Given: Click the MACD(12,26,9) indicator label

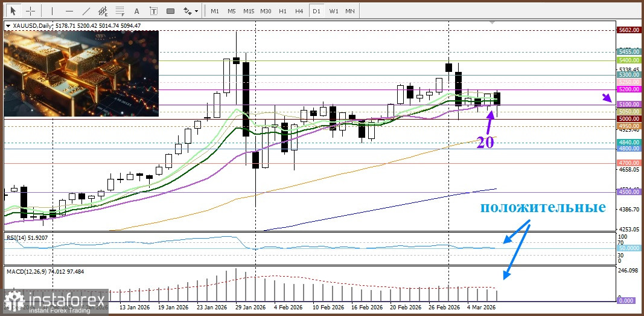Looking at the screenshot, I should 45,271.
